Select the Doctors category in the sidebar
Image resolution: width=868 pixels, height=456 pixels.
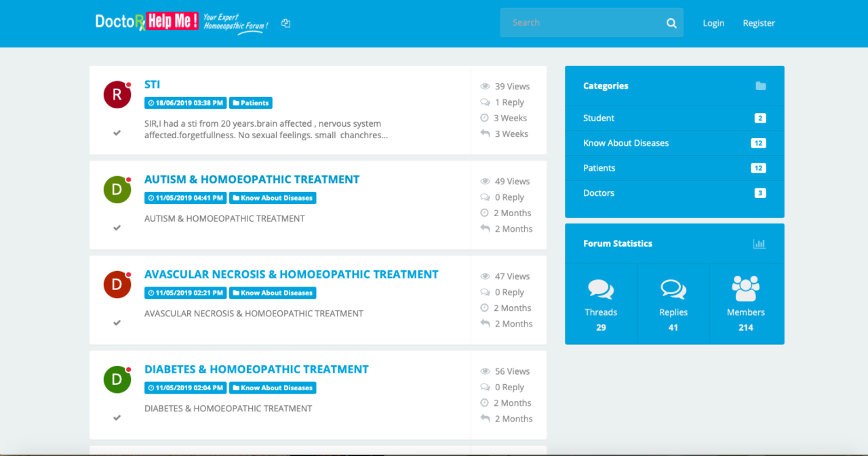(x=599, y=192)
